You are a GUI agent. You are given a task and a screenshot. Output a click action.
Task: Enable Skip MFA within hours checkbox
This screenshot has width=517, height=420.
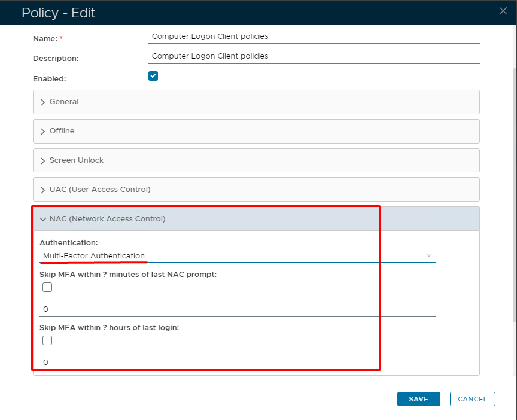pos(47,340)
